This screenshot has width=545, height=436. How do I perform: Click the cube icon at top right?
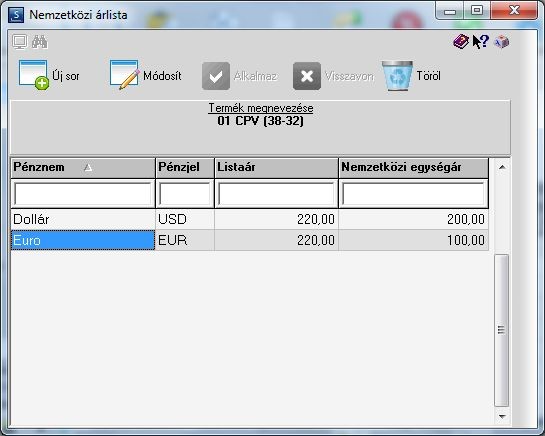point(502,42)
